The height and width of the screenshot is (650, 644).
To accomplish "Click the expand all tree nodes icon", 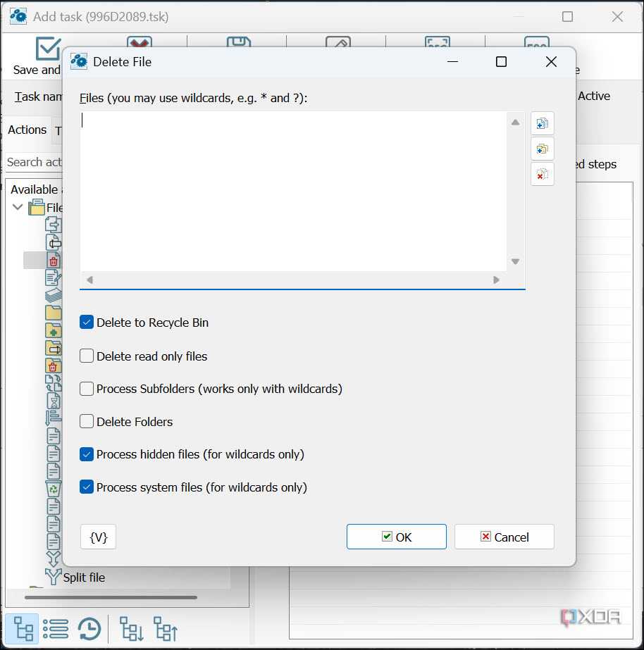I will (x=132, y=628).
